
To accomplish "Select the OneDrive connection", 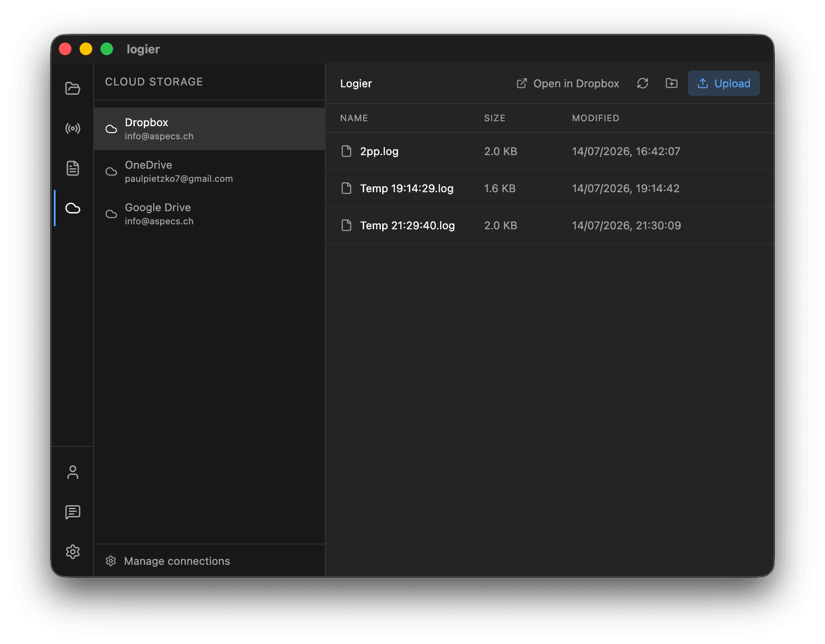I will pyautogui.click(x=209, y=171).
